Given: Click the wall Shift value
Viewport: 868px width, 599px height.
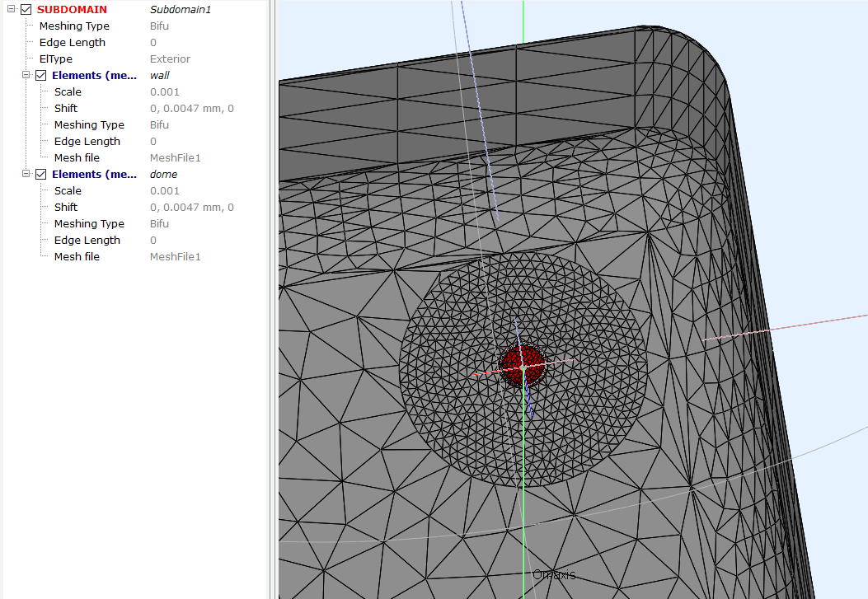Looking at the screenshot, I should coord(191,109).
